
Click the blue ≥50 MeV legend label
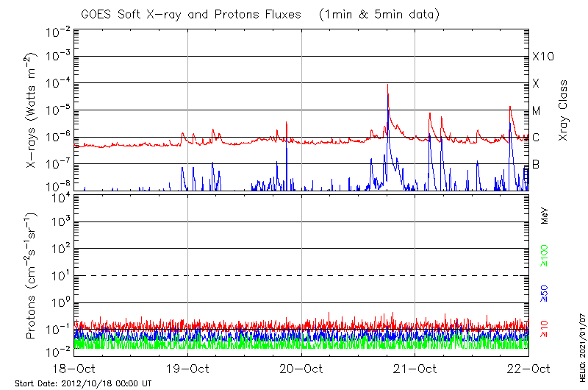click(x=545, y=291)
